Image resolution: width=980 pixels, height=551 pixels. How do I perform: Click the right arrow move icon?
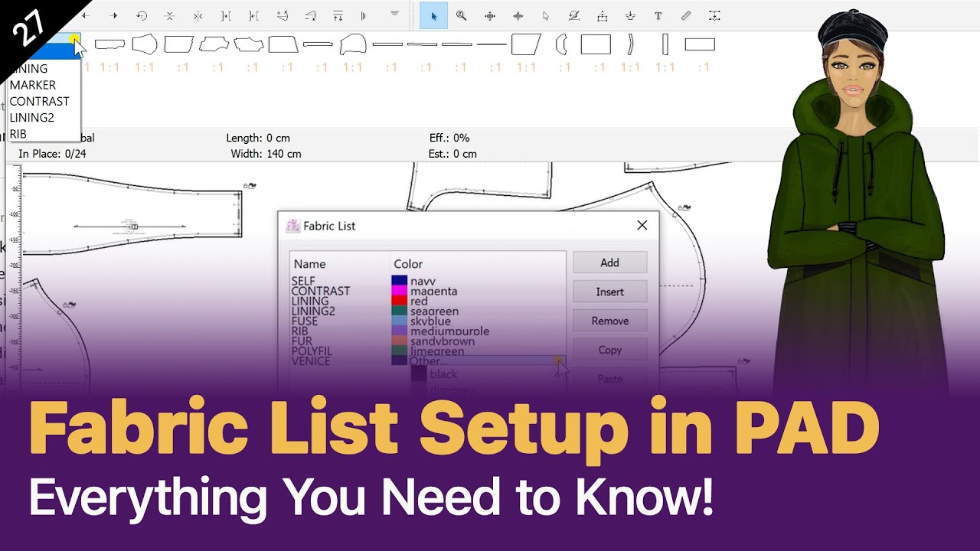(x=114, y=15)
